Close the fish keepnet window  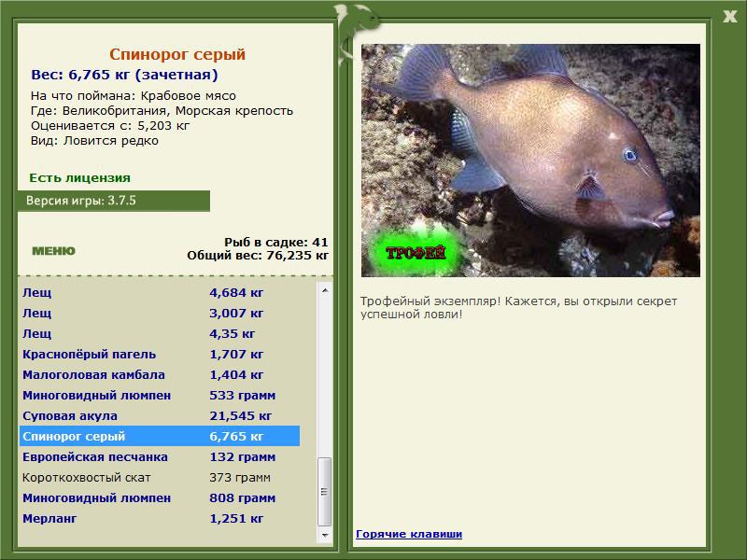(730, 16)
